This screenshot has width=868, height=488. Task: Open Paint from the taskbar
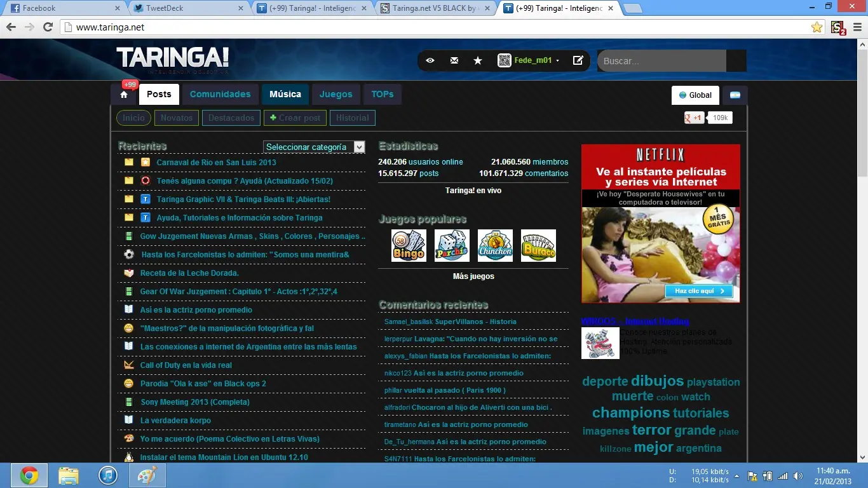coord(148,475)
